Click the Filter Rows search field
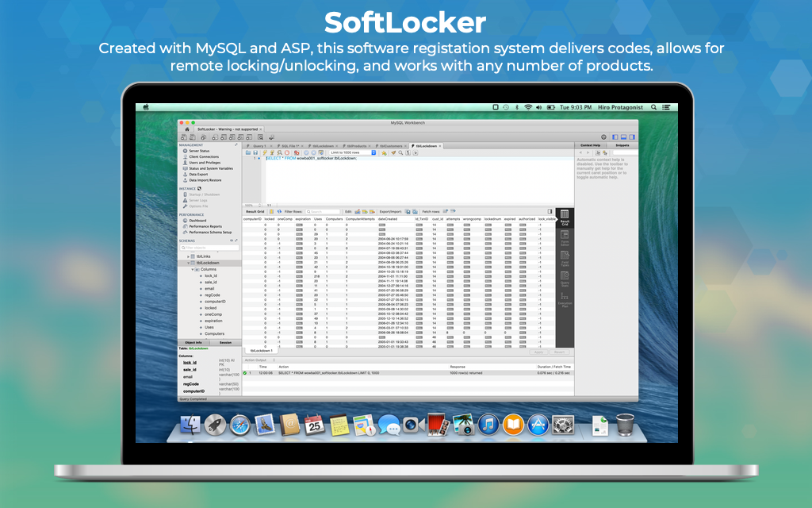The height and width of the screenshot is (508, 812). 325,212
